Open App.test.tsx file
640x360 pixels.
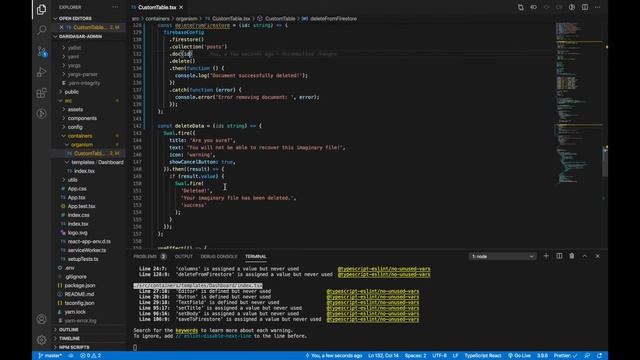(81, 206)
